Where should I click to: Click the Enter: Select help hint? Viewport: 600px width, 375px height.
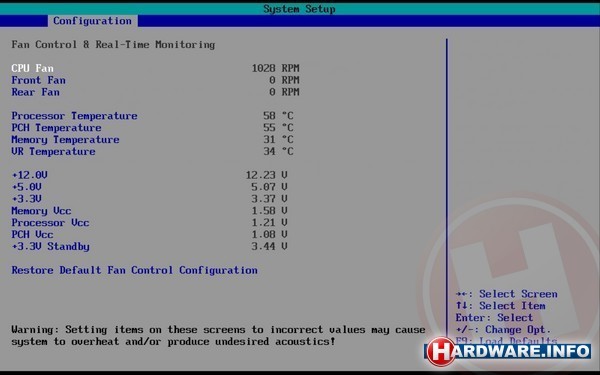[494, 317]
